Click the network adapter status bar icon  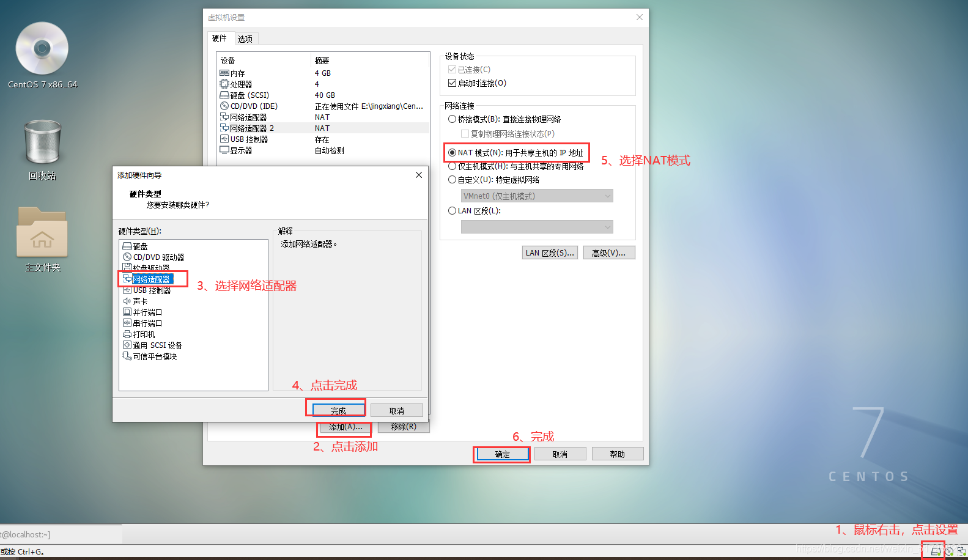click(x=962, y=551)
